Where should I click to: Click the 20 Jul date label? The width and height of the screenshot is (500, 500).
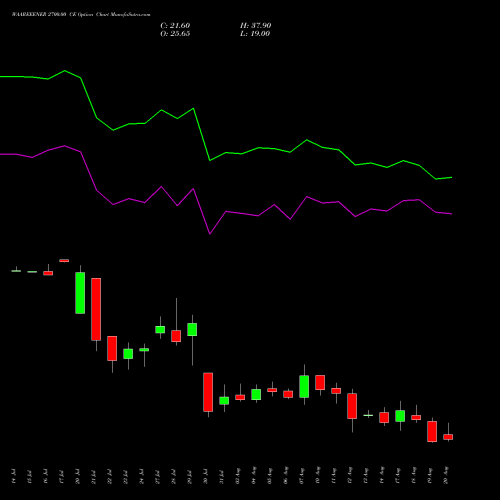78,476
